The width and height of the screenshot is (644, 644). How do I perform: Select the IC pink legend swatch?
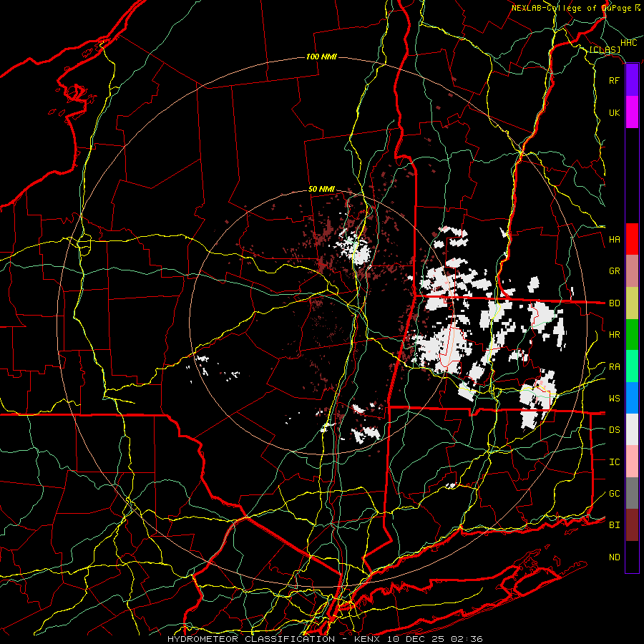pos(632,462)
